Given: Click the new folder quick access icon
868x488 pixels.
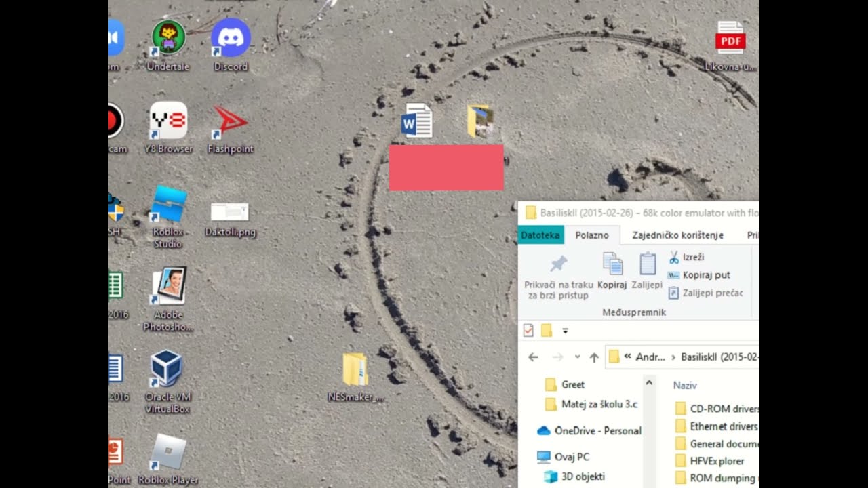Looking at the screenshot, I should pos(546,331).
